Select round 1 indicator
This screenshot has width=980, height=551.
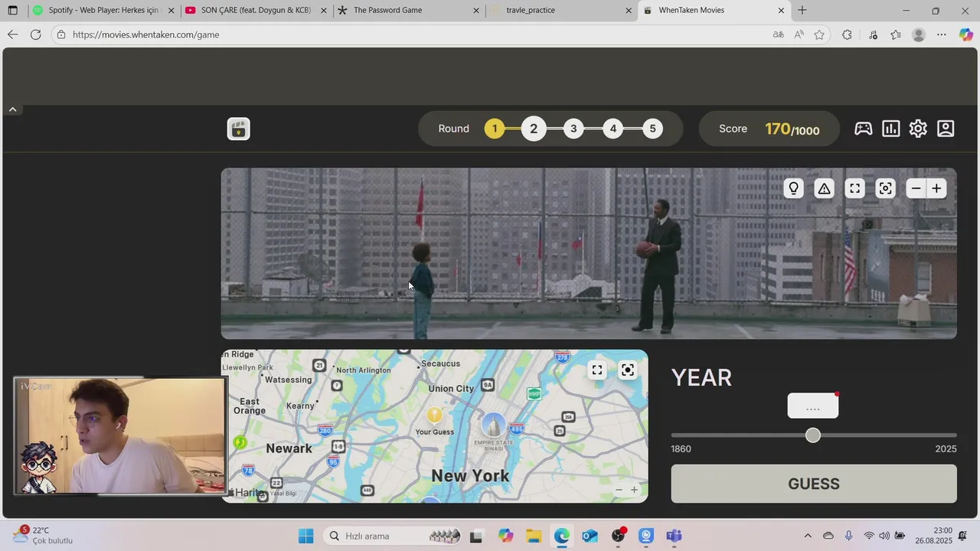click(x=495, y=129)
